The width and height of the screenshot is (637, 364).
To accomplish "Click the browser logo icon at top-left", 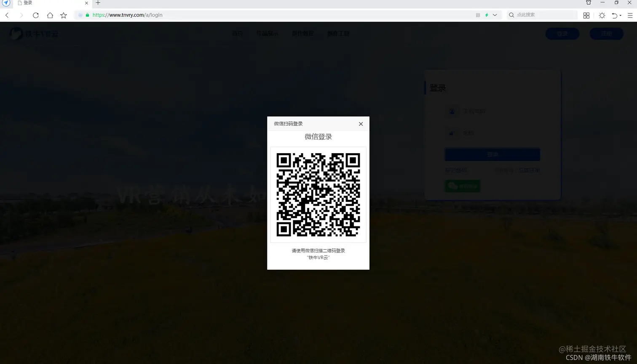I will coord(6,3).
